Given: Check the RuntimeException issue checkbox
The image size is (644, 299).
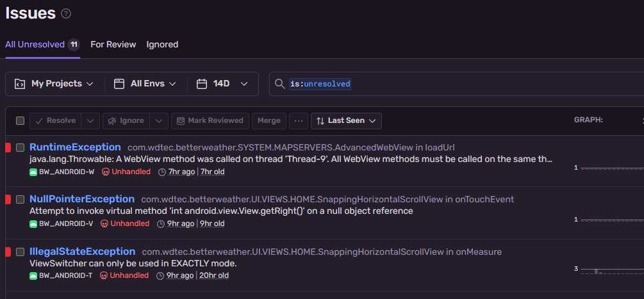Looking at the screenshot, I should tap(21, 147).
